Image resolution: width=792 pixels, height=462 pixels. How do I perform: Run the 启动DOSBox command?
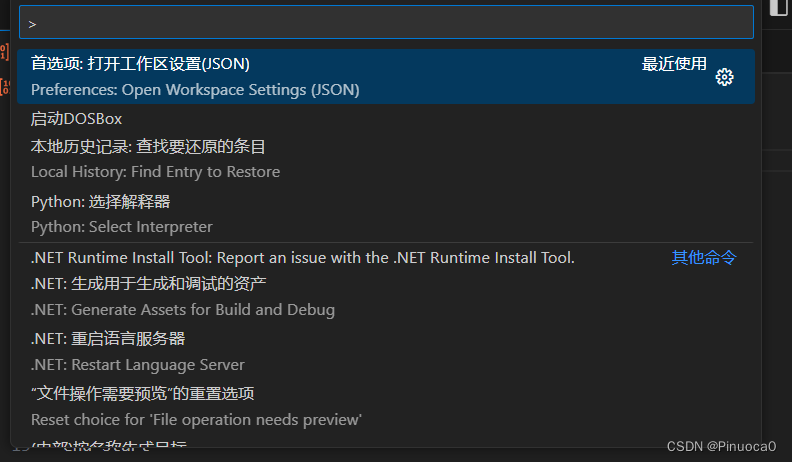pyautogui.click(x=386, y=119)
